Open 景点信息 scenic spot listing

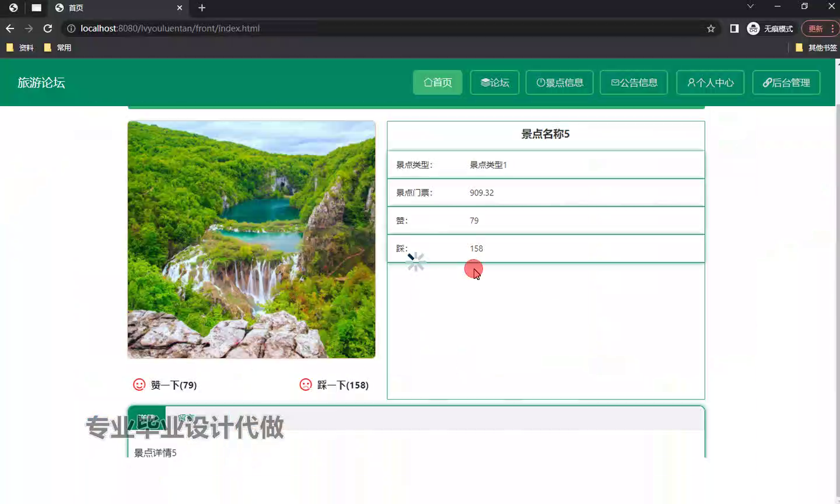[559, 82]
